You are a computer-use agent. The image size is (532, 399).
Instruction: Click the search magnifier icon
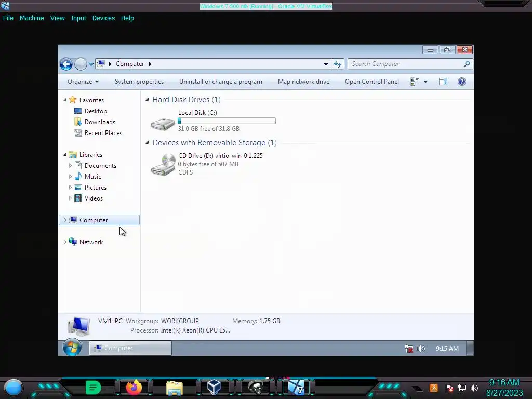[x=467, y=64]
